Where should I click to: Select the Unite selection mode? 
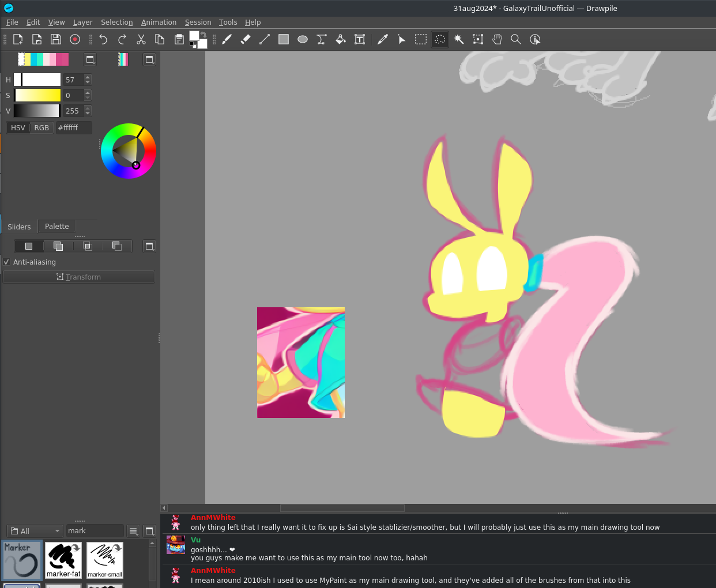(x=58, y=246)
